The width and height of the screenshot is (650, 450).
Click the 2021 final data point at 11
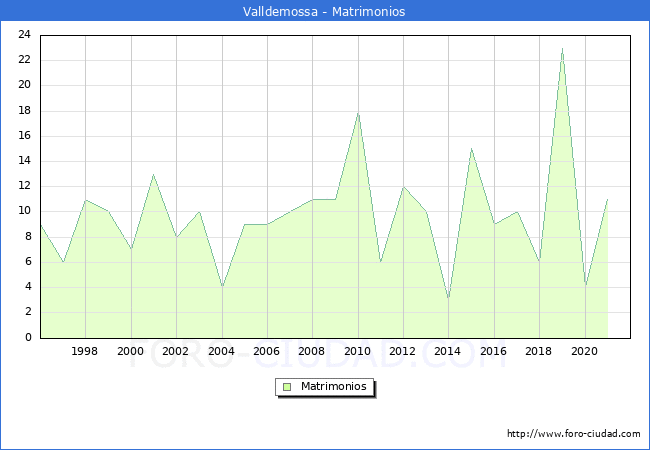607,199
